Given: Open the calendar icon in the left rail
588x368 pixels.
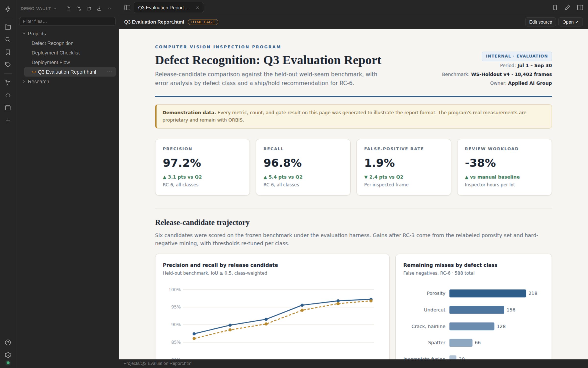Looking at the screenshot, I should click(x=8, y=107).
